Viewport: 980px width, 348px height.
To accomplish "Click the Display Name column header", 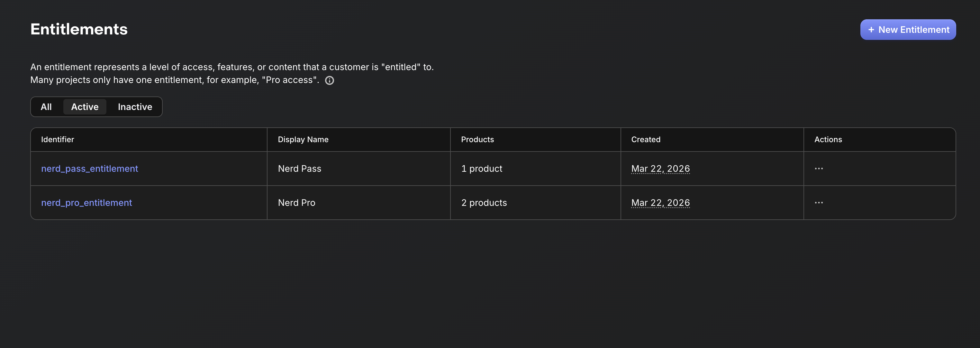I will click(x=303, y=139).
